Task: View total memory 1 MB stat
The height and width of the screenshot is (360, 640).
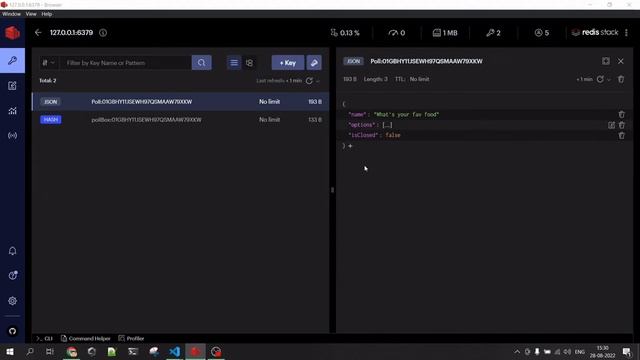Action: (445, 33)
